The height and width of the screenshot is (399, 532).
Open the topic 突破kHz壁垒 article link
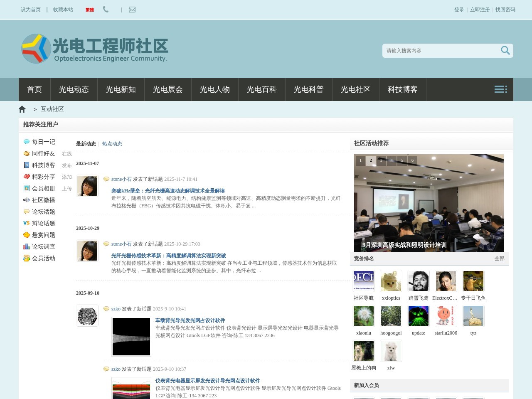168,191
